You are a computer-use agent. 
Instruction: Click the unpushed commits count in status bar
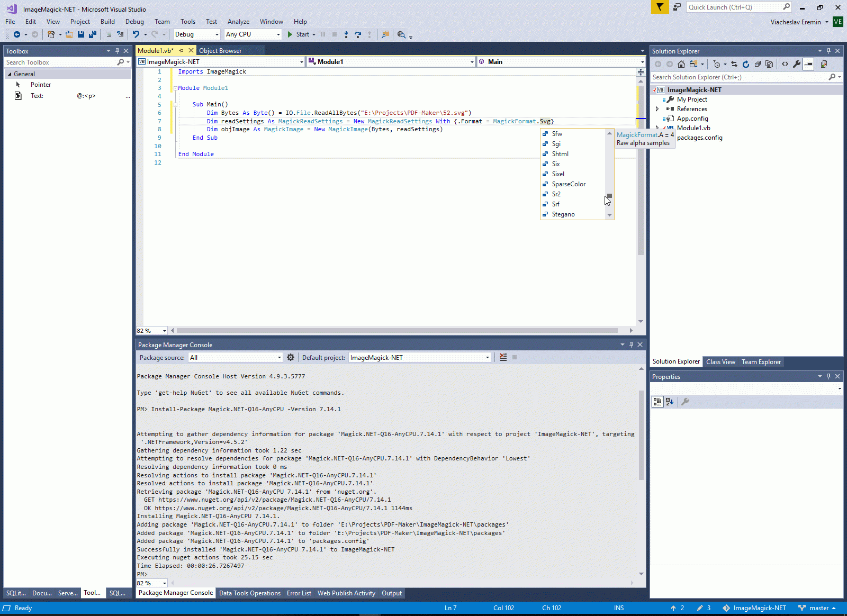pos(678,608)
